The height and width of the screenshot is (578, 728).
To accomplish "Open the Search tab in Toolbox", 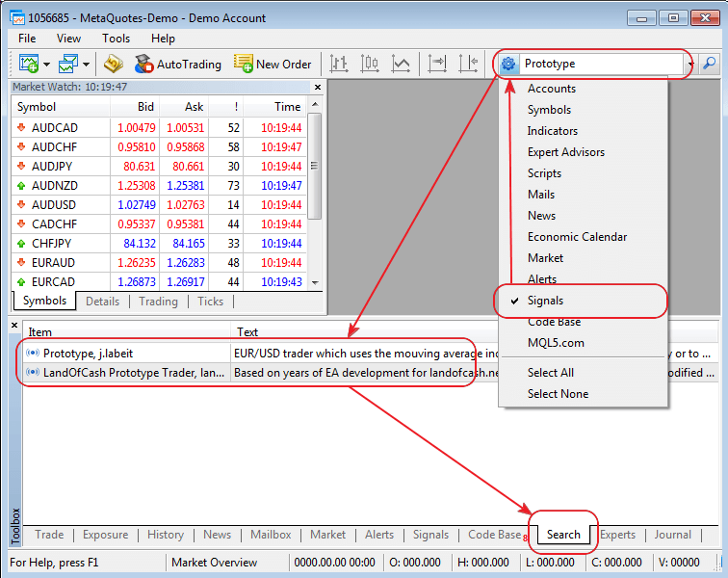I will pos(563,535).
